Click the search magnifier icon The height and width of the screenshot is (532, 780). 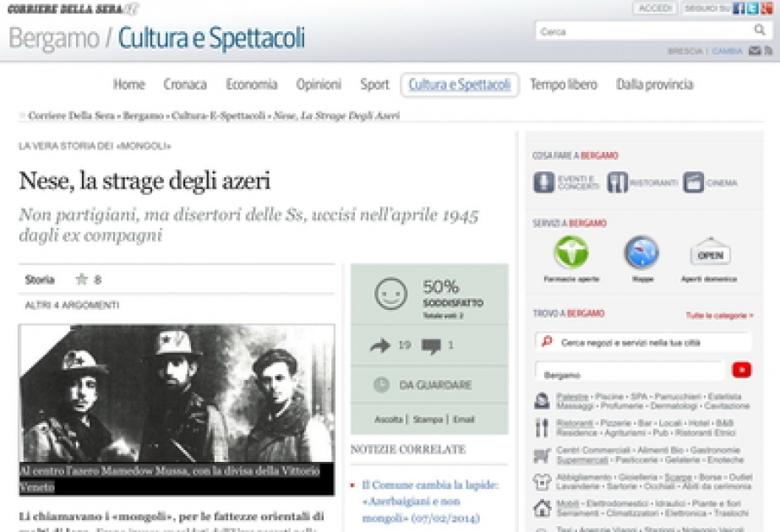point(759,30)
